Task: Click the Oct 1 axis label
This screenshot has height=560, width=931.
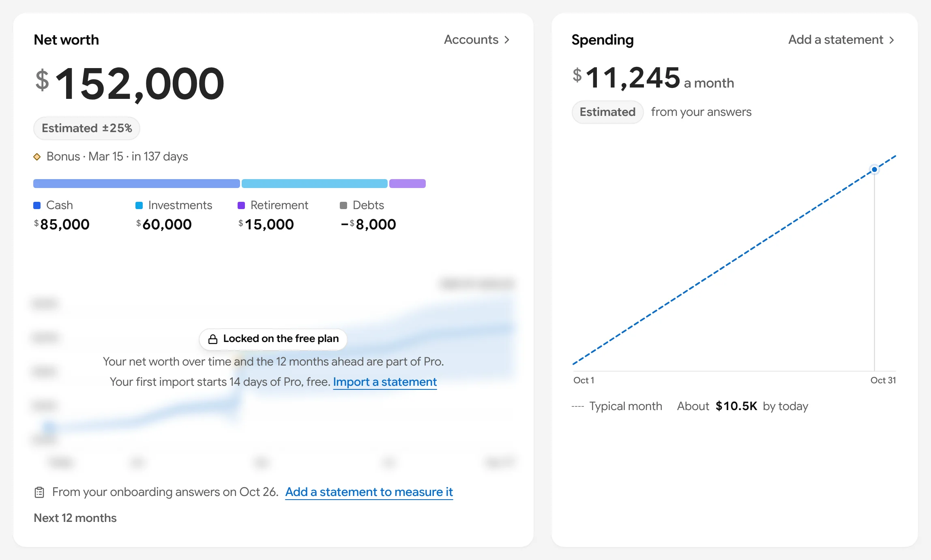Action: [583, 380]
